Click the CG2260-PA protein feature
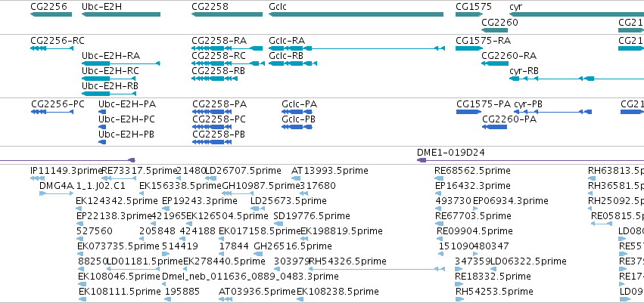 click(495, 127)
